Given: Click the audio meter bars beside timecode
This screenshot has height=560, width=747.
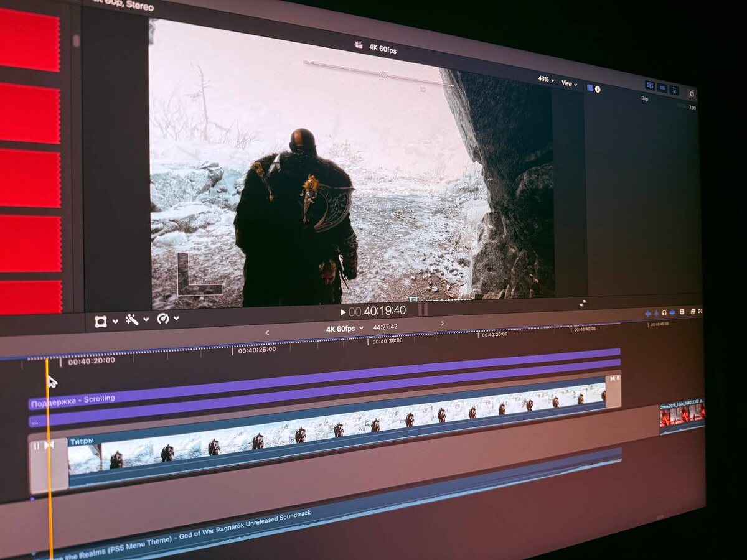Looking at the screenshot, I should tap(423, 309).
